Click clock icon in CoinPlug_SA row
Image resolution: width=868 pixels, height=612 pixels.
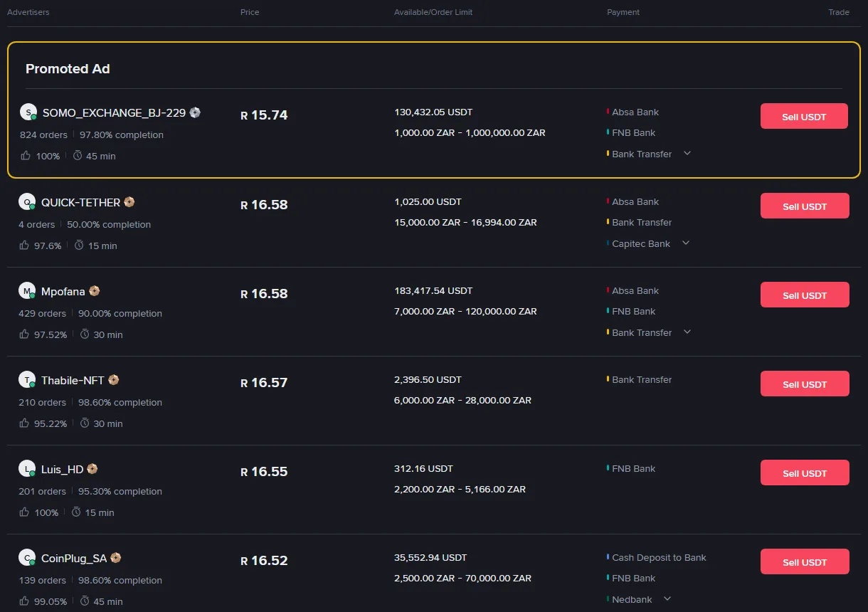(x=85, y=601)
